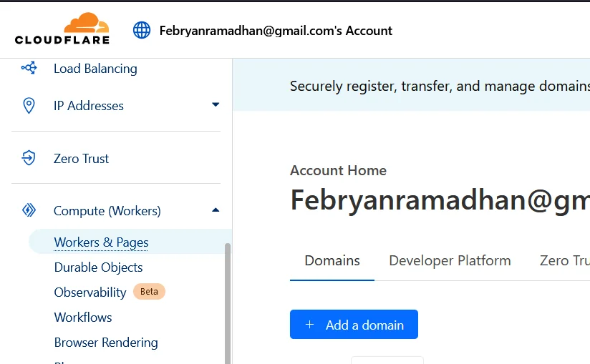Click the Load Balancing icon
This screenshot has width=590, height=364.
coord(29,69)
